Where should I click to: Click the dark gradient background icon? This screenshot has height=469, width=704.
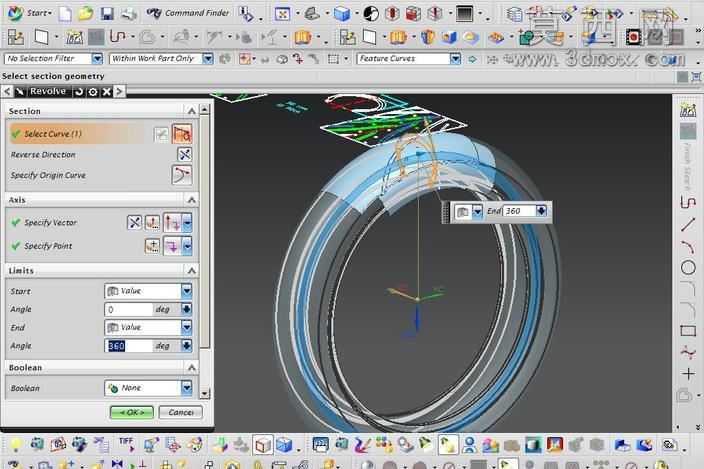pyautogui.click(x=464, y=14)
